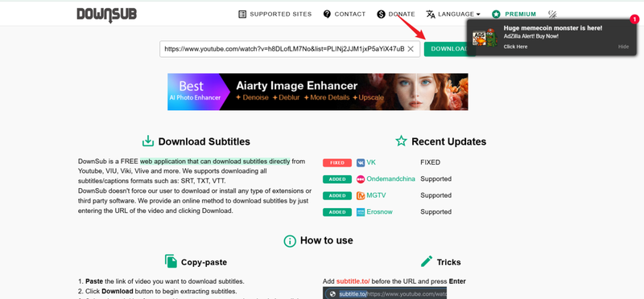Open the Aiarty Image Enhancer banner ad
This screenshot has width=644, height=299.
317,92
